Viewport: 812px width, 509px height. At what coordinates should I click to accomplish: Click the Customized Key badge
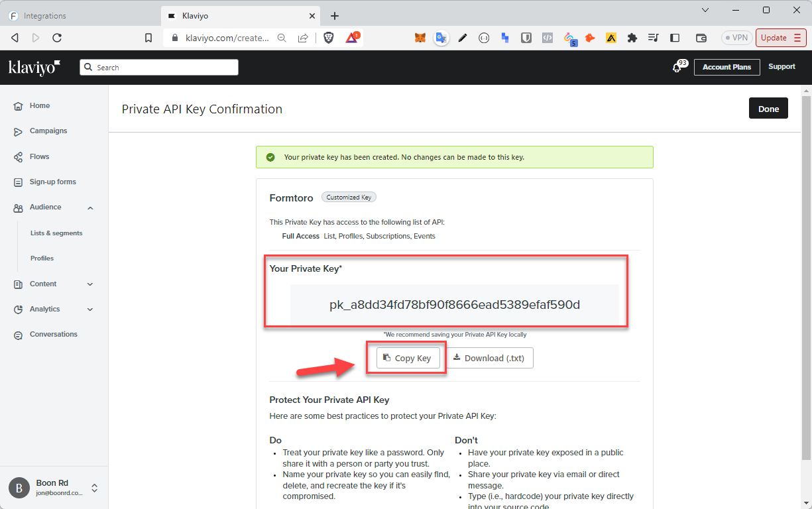click(x=349, y=198)
